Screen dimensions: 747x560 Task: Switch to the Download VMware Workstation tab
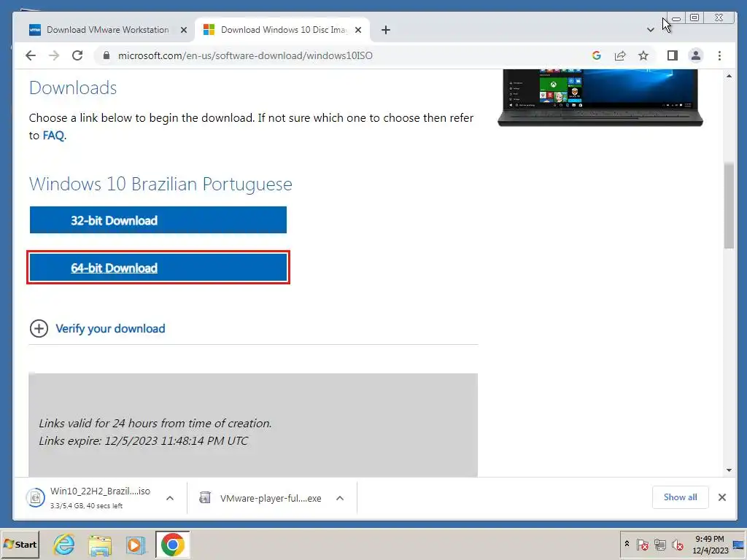[x=108, y=30]
